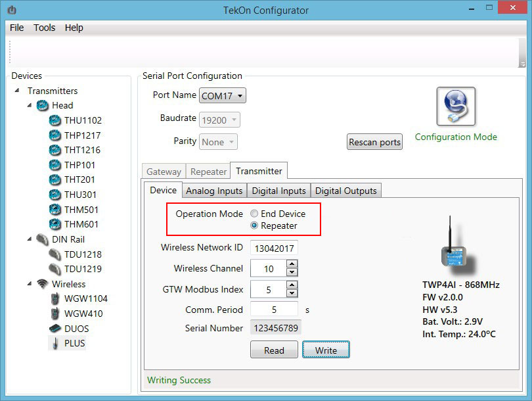Increase the GTW Modbus Index value
Viewport: 532px width, 401px height.
(292, 285)
